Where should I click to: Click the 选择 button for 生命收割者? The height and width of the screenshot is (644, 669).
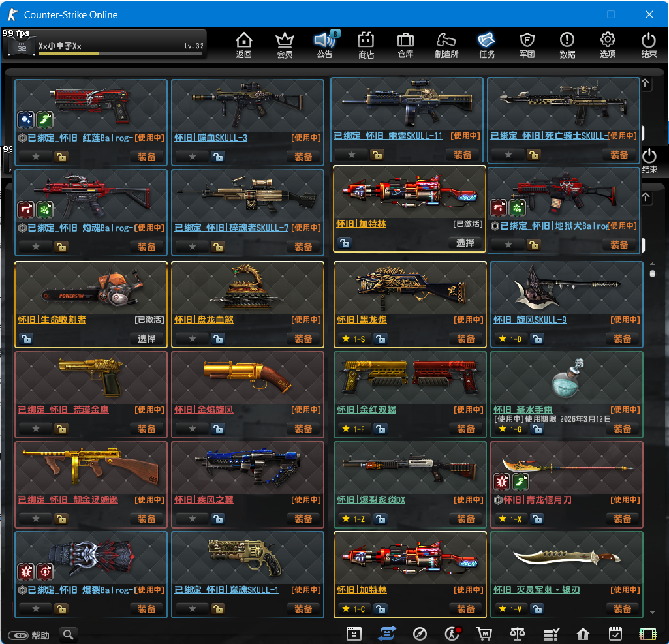[x=147, y=339]
